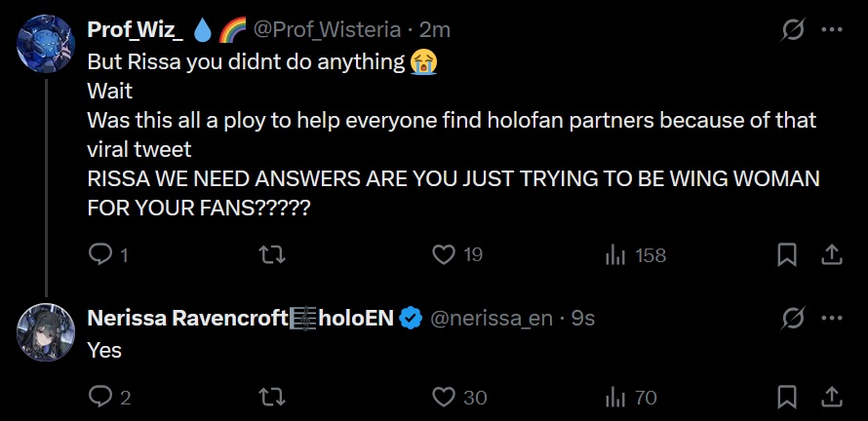Screen dimensions: 868x421
Task: Visit the @Prof_Wisteria handle link
Action: [327, 29]
